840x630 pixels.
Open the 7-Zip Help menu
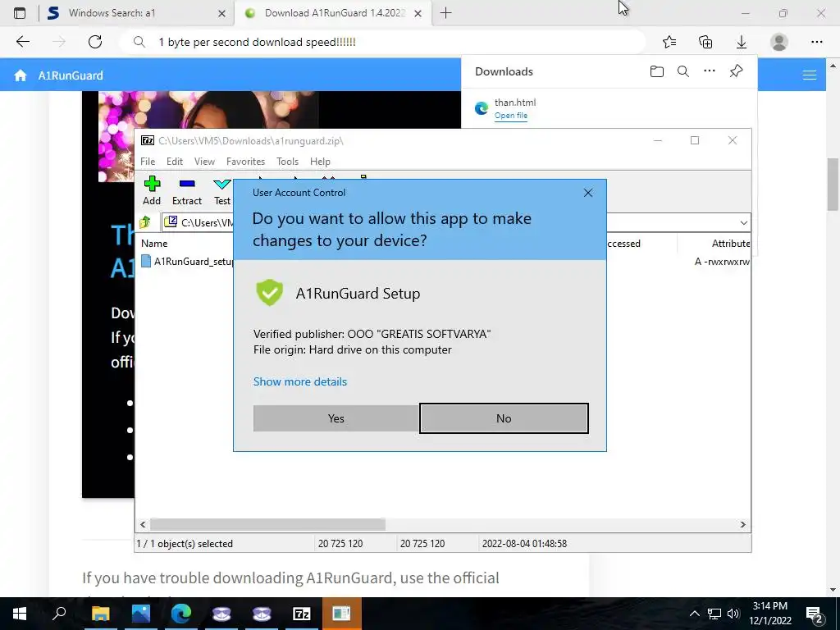(321, 162)
